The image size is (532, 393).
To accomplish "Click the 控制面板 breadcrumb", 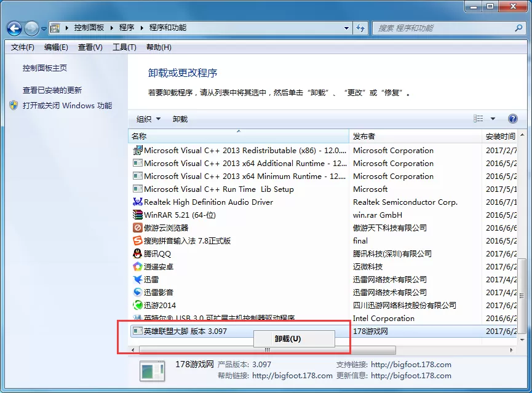I will coord(89,28).
